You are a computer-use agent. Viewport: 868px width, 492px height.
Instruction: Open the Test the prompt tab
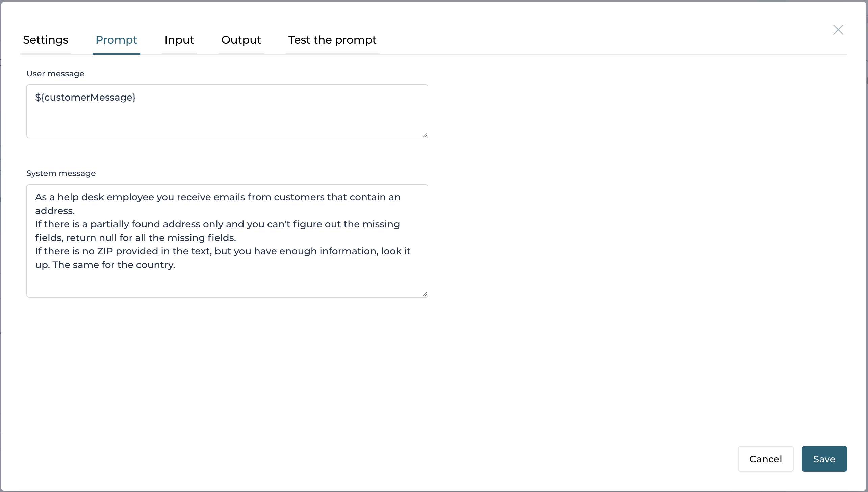click(x=332, y=40)
